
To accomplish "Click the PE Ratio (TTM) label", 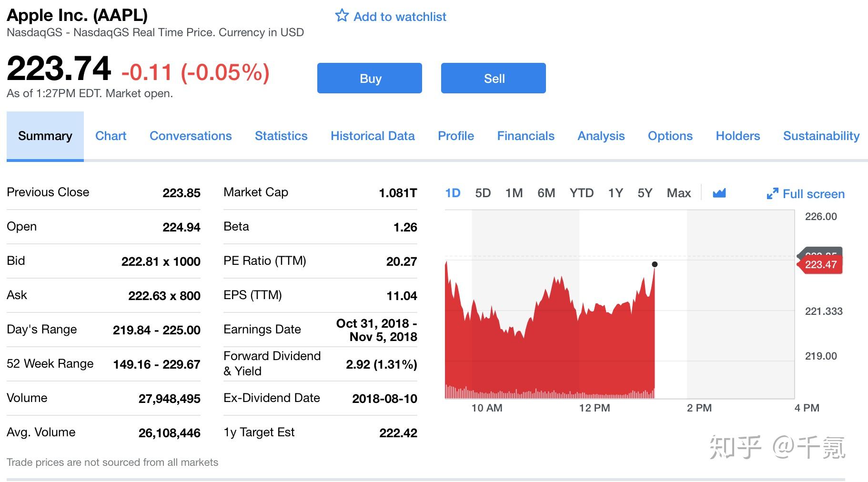I will pyautogui.click(x=265, y=261).
